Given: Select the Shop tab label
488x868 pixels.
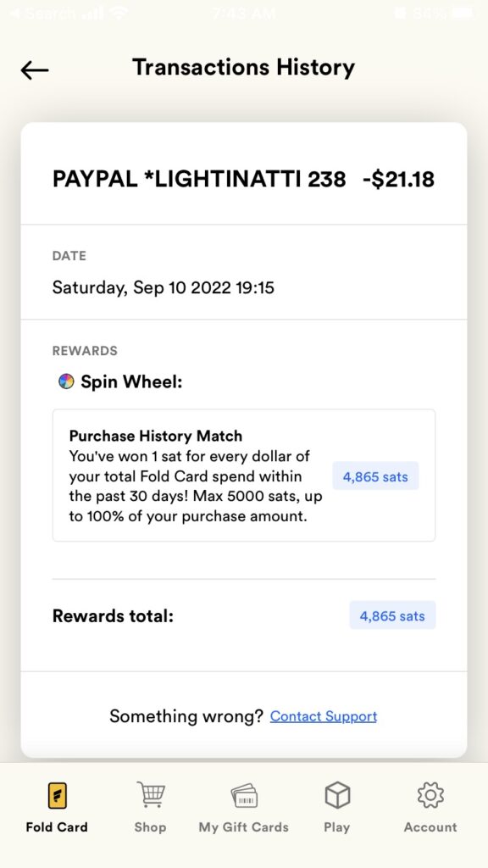Looking at the screenshot, I should point(150,827).
